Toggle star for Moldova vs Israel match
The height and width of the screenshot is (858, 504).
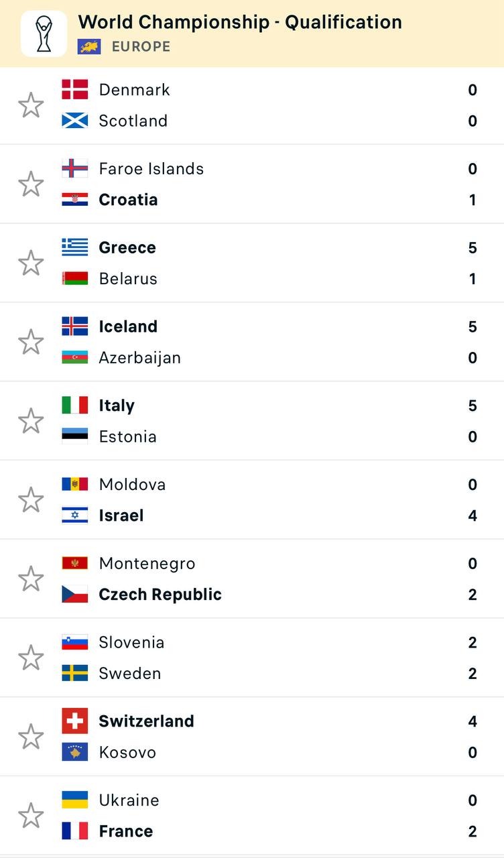[31, 500]
